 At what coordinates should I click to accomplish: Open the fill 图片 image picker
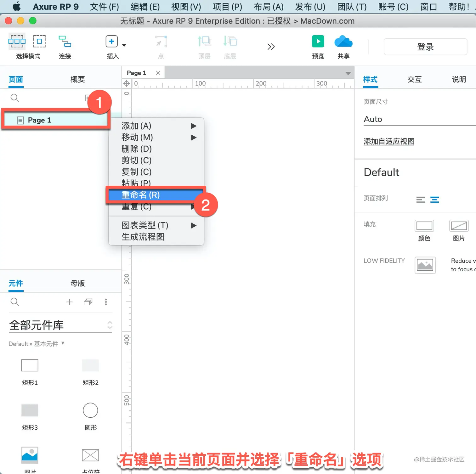tap(459, 225)
